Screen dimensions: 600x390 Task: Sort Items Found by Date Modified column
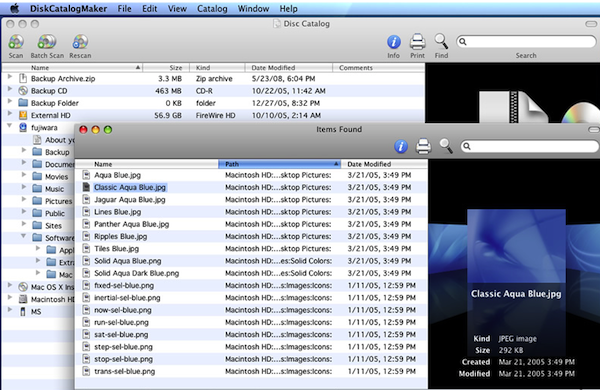coord(384,164)
